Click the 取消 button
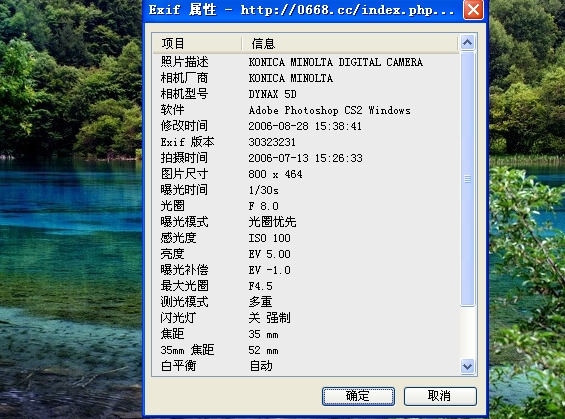 (440, 396)
